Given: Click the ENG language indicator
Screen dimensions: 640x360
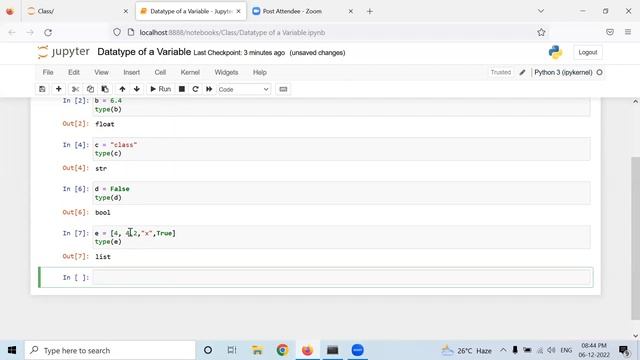Looking at the screenshot, I should [566, 350].
